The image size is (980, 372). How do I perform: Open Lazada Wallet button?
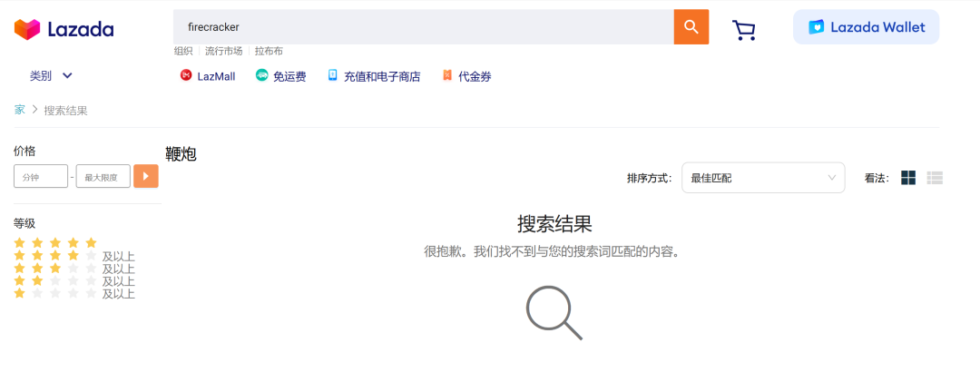866,27
